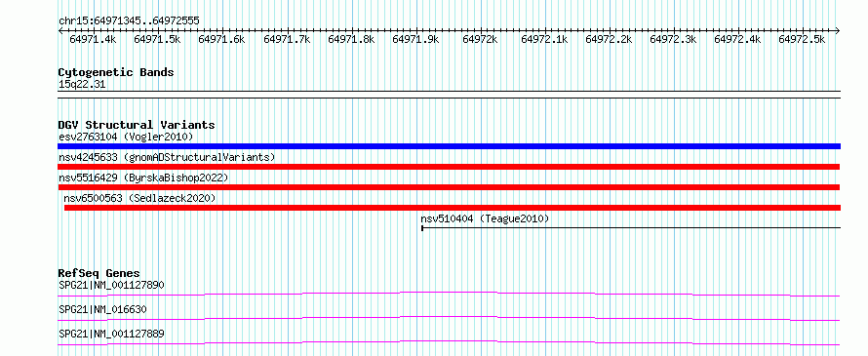Click the magenta NM_001127890 gene line
Screen dimensions: 868x356
[x=449, y=294]
